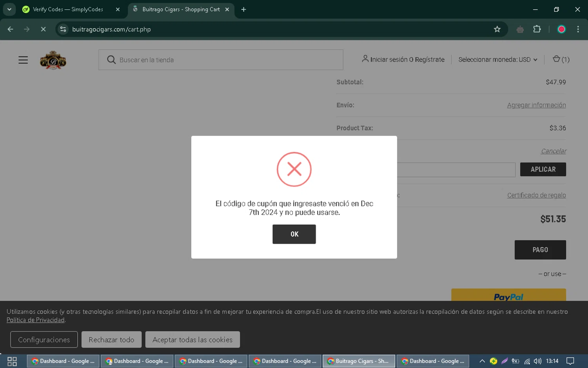Viewport: 588px width, 368px height.
Task: Click Rechazar todo cookies button
Action: click(x=111, y=340)
